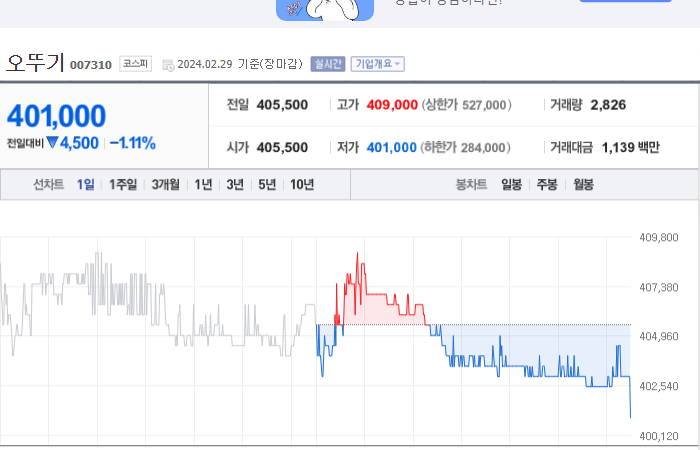Click stock code 007310
Screen dimensions: 700x450
coord(91,65)
